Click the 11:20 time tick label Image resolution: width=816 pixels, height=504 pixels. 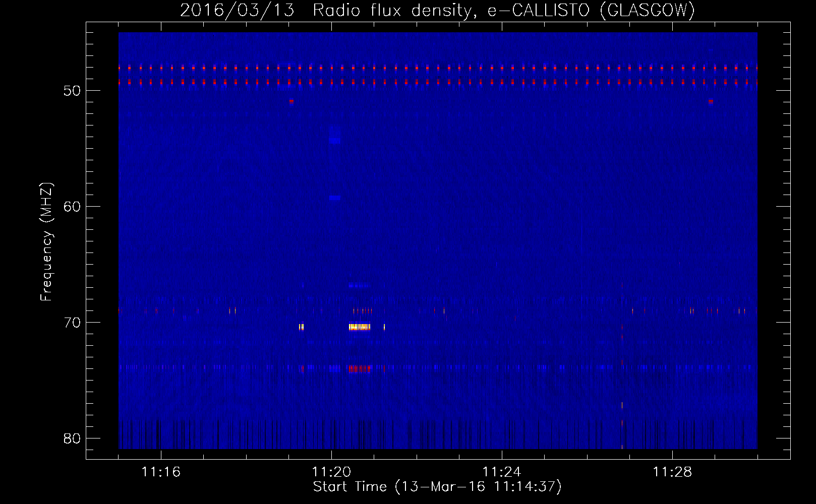[x=331, y=472]
